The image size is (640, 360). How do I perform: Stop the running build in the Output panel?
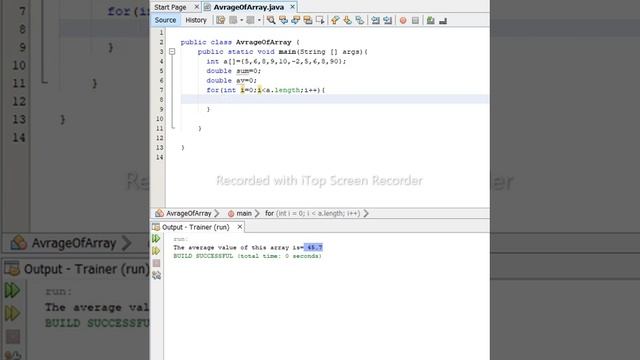tap(156, 263)
